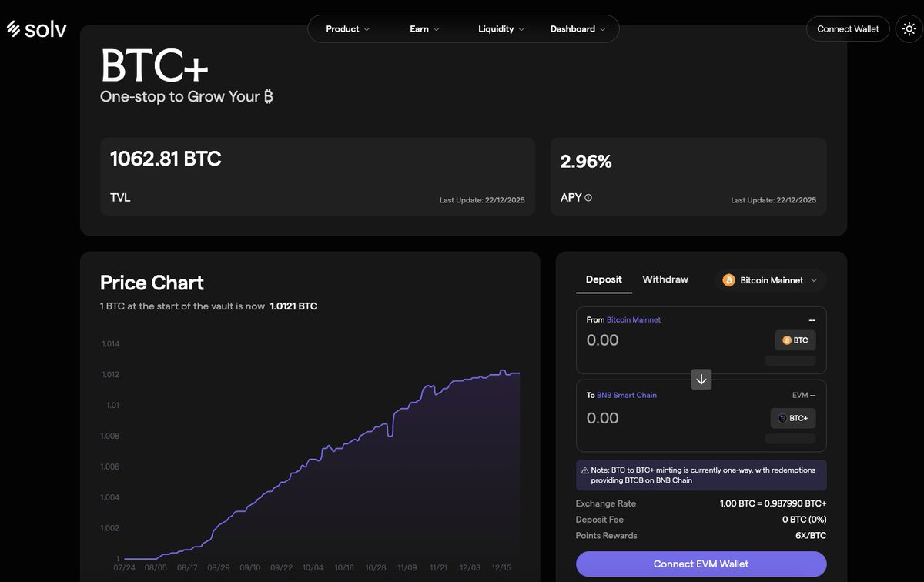Click the 07/24 date label on chart

124,567
